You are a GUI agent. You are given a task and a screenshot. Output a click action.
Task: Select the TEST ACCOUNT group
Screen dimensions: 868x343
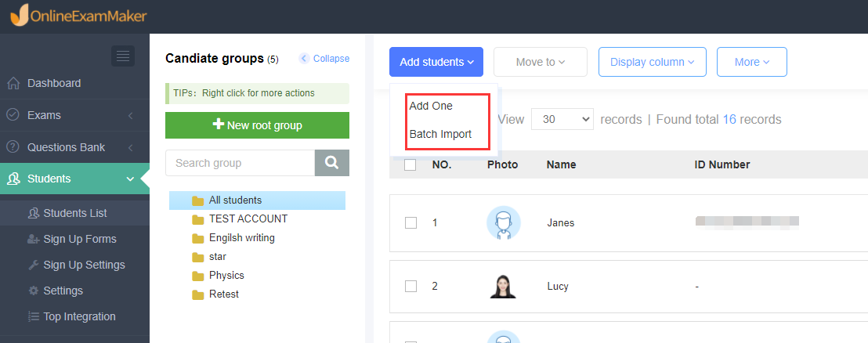point(248,219)
